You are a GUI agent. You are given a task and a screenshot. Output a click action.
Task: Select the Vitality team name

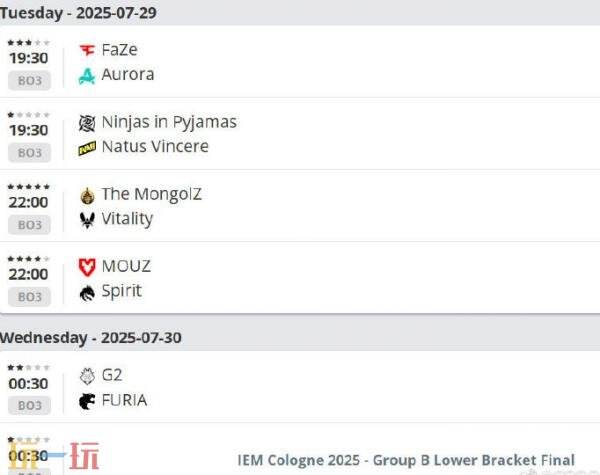click(x=127, y=219)
